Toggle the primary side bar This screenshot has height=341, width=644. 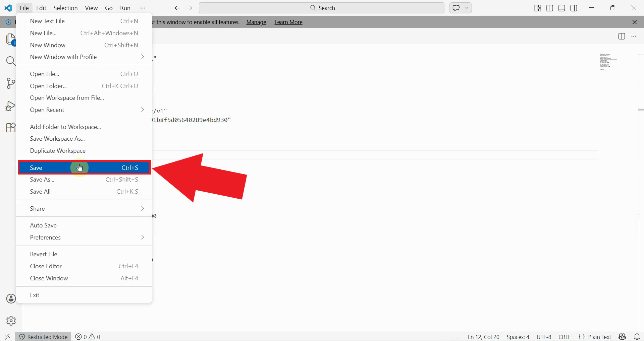550,8
